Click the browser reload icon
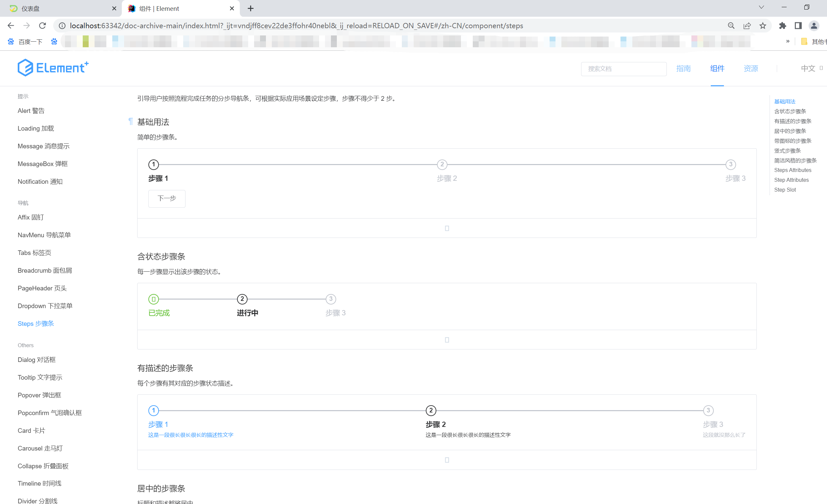Image resolution: width=827 pixels, height=504 pixels. pyautogui.click(x=42, y=26)
